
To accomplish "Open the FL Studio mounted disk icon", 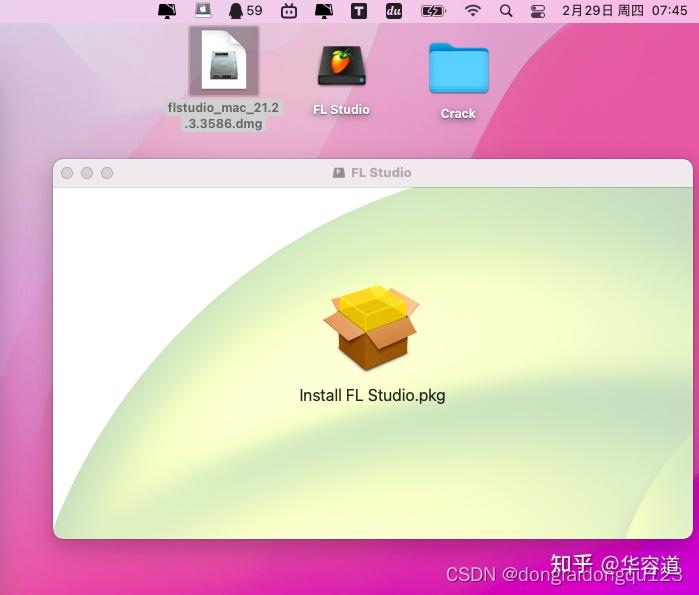I will point(341,66).
